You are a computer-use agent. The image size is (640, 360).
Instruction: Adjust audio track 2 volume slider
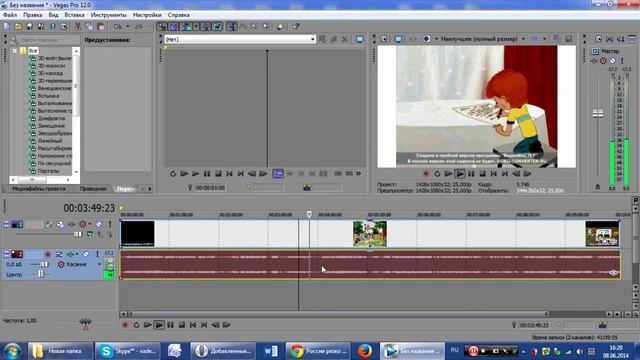(x=44, y=264)
